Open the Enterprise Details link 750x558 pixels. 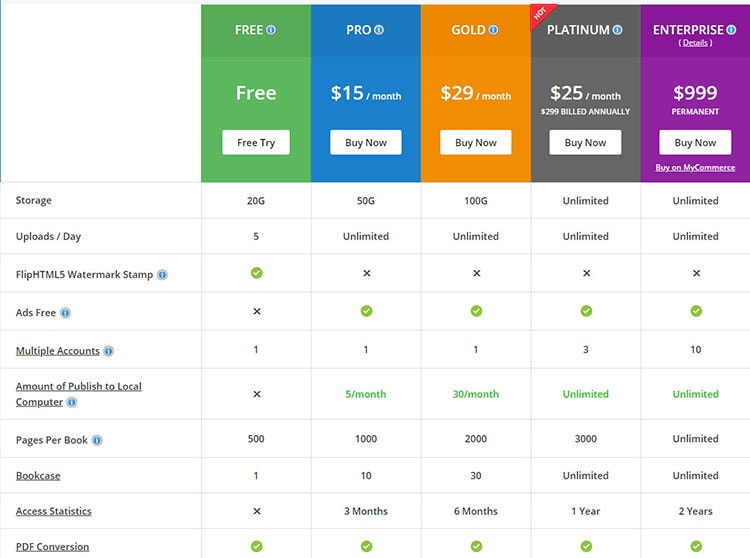(x=695, y=43)
